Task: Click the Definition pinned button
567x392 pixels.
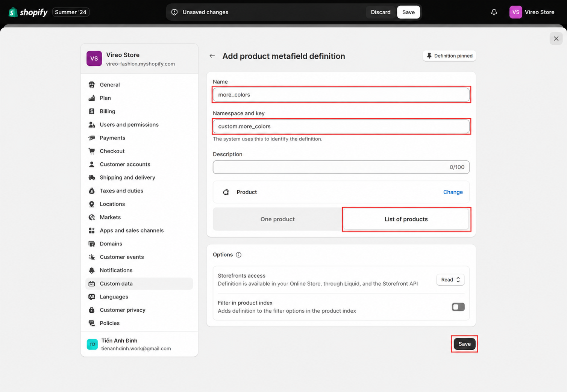Action: [x=449, y=56]
